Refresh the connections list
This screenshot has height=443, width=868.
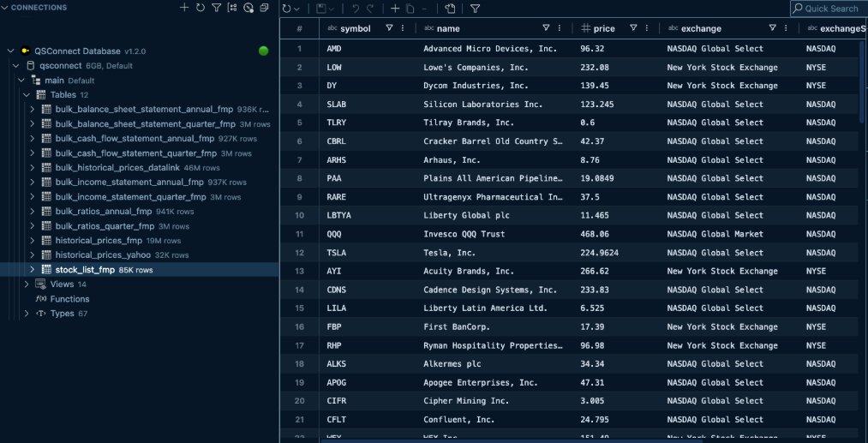pyautogui.click(x=201, y=8)
